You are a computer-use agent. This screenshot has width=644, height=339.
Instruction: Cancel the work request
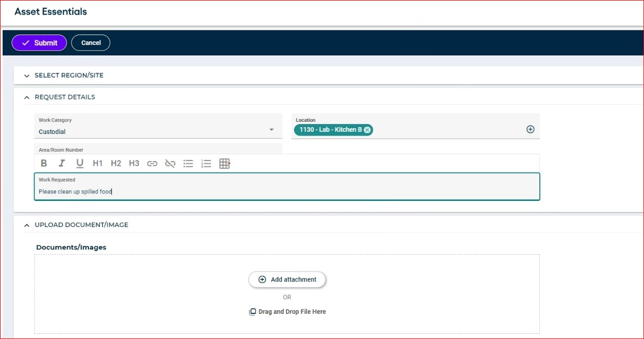(x=91, y=43)
